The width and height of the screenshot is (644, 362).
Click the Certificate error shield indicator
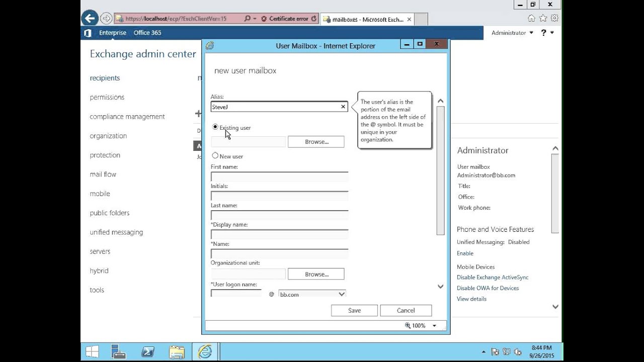pyautogui.click(x=264, y=19)
